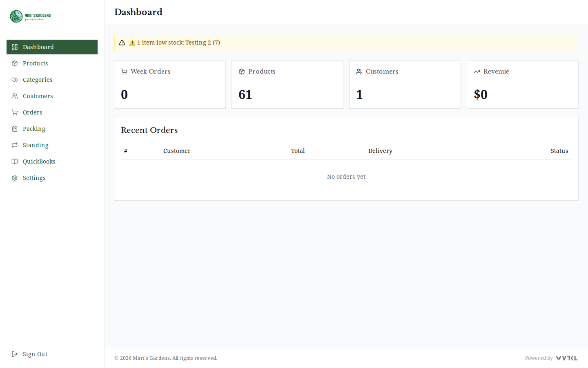588x368 pixels.
Task: Click the VVTKL logo in footer
Action: [567, 358]
